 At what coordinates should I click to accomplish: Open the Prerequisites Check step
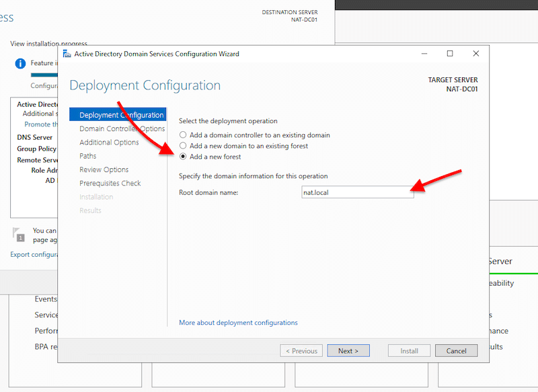pos(110,183)
